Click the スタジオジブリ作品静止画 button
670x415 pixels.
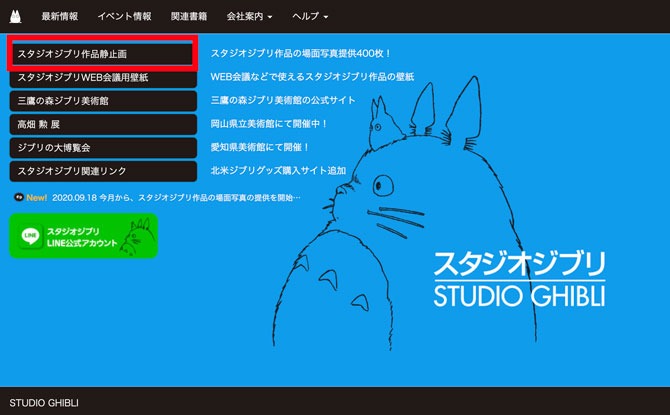[x=103, y=54]
